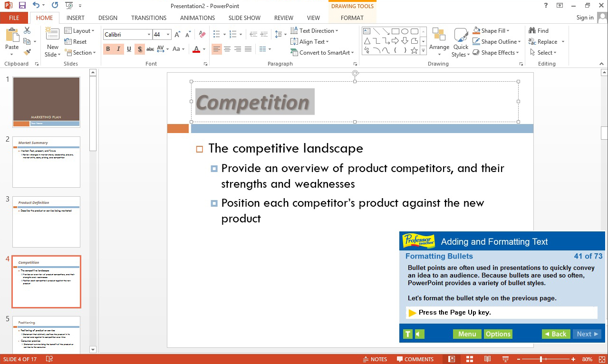Click the Text Shadow icon
This screenshot has width=608, height=364.
(x=139, y=49)
